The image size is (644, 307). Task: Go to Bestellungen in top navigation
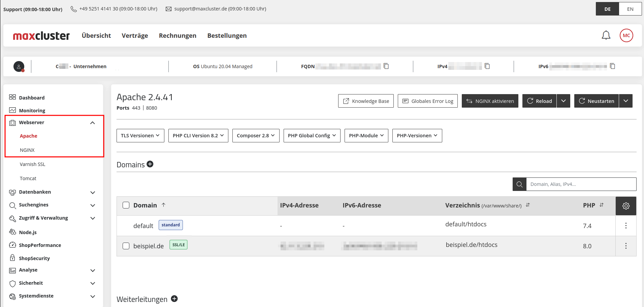click(x=227, y=35)
